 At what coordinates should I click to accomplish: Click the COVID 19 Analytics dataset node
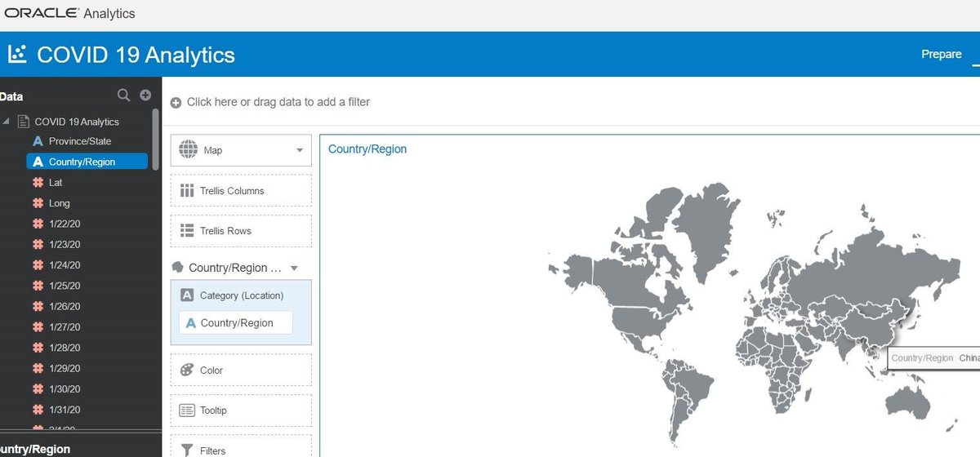tap(77, 122)
